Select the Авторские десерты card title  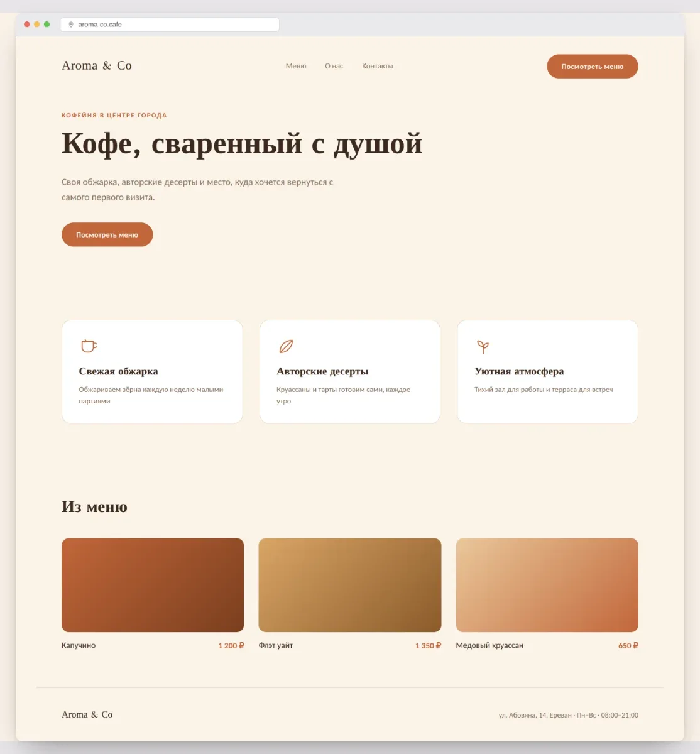(x=322, y=371)
